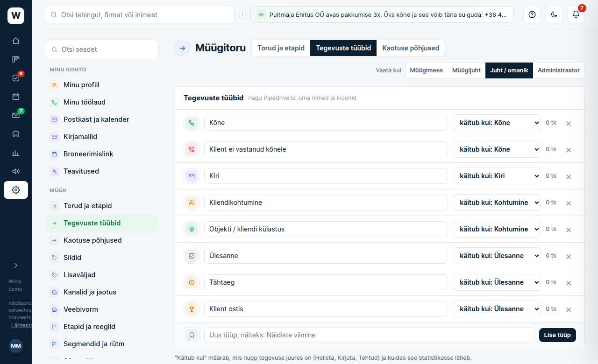The width and height of the screenshot is (598, 364).
Task: Open behavior dropdown for Tähtaeg row
Action: pos(497,282)
